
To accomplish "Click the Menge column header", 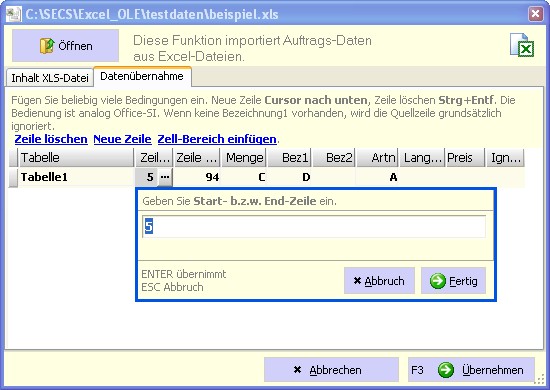I will (244, 158).
